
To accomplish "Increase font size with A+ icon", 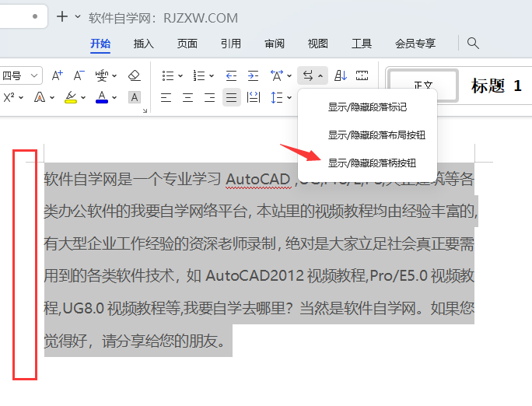I will (x=58, y=75).
